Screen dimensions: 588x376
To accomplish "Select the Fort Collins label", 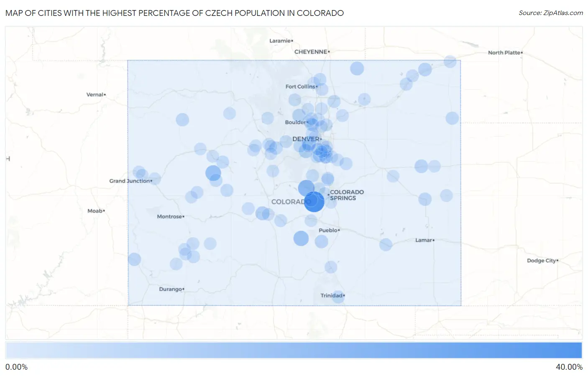I will [x=300, y=87].
